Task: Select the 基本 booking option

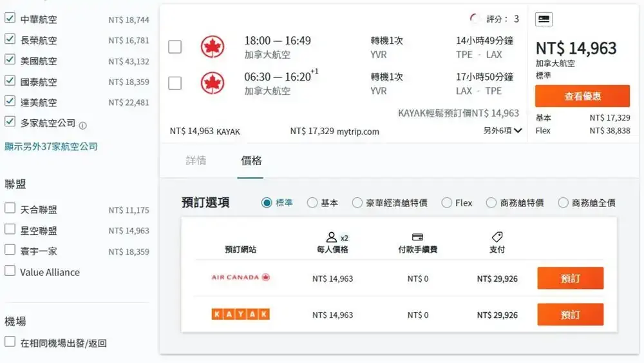Action: [x=312, y=202]
